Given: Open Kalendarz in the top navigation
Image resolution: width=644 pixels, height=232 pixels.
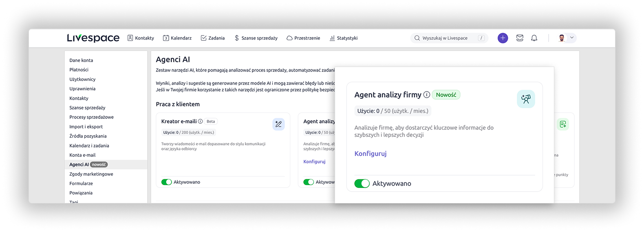Looking at the screenshot, I should [x=177, y=38].
